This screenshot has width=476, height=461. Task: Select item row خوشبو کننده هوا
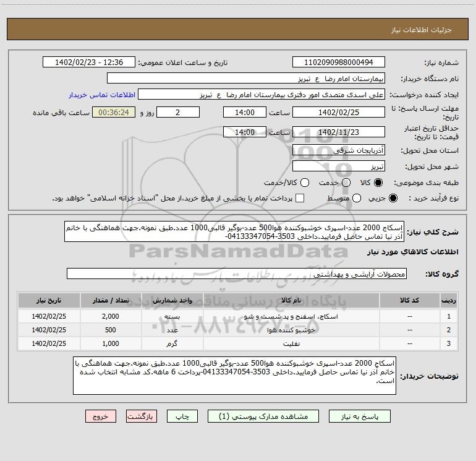[238, 330]
